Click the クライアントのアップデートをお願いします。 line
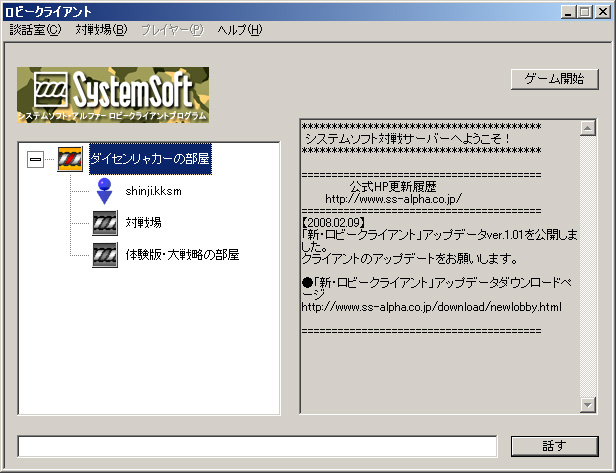 point(409,258)
